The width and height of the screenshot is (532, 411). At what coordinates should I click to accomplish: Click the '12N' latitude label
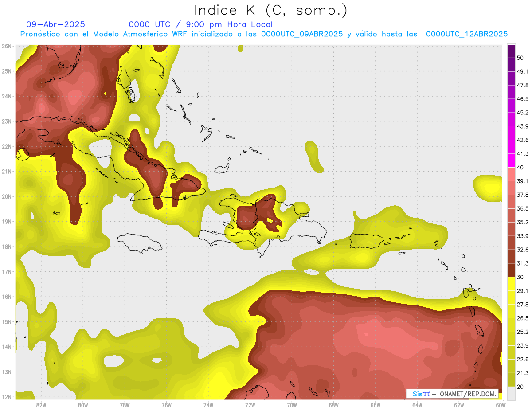[6, 397]
